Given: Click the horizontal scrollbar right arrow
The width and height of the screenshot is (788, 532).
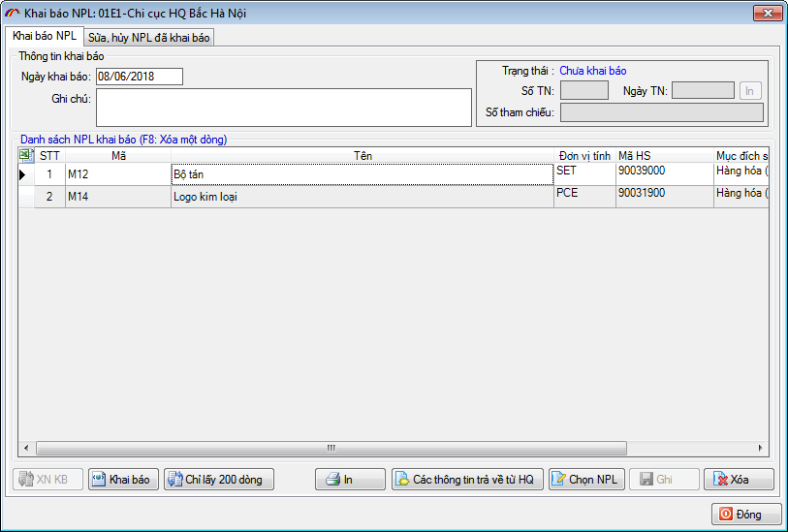Looking at the screenshot, I should click(761, 449).
